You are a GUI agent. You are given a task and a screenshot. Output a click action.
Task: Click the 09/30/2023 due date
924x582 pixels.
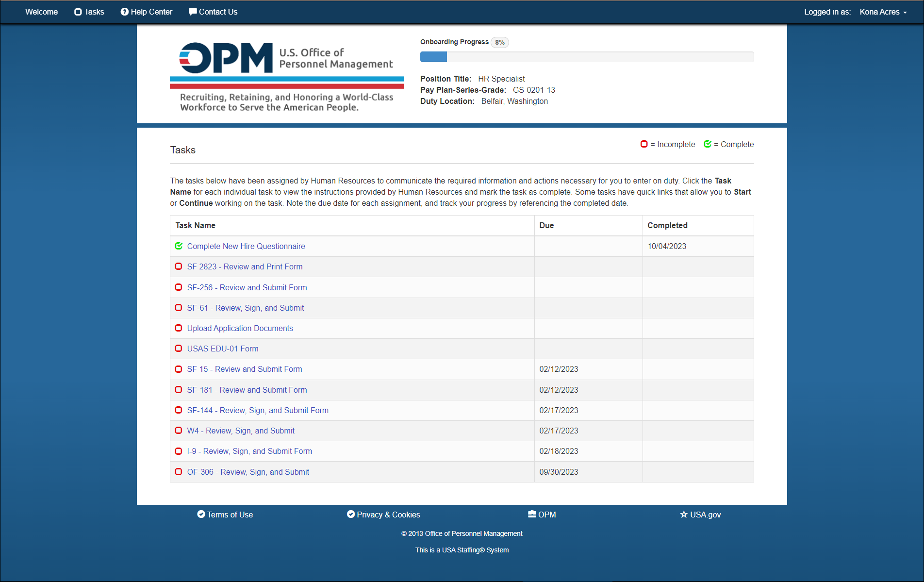click(559, 472)
